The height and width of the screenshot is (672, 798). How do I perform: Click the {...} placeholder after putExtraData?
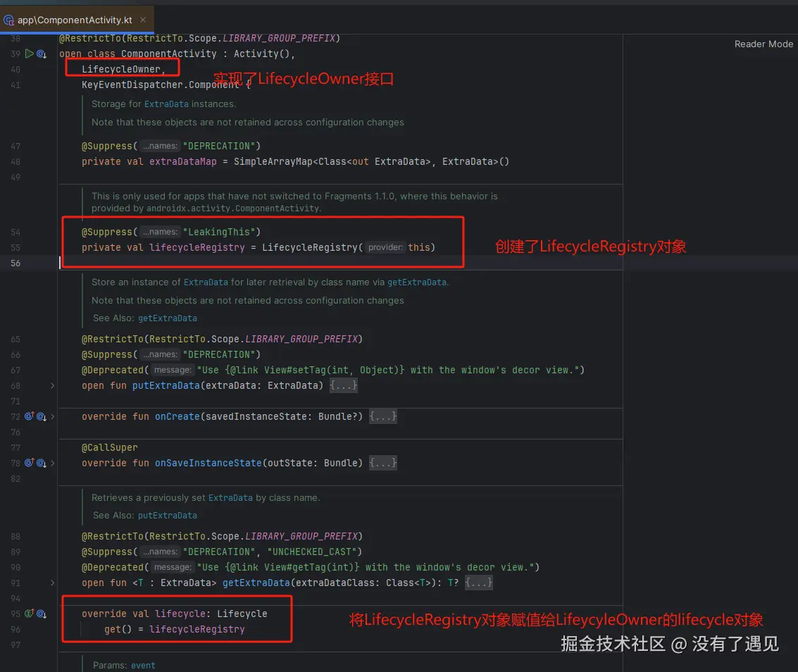(x=344, y=385)
